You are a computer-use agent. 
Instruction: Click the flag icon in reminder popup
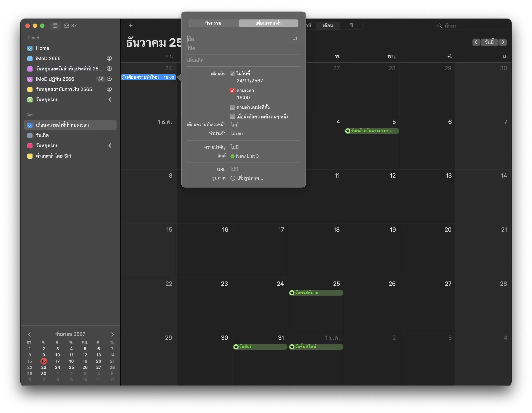[294, 39]
